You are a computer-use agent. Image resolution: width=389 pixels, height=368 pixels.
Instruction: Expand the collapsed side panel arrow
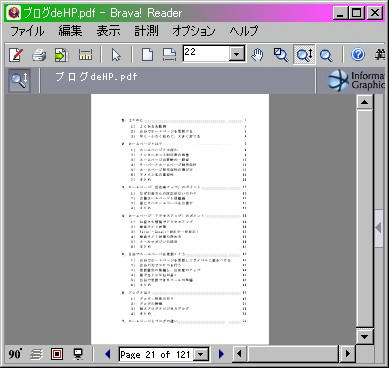(378, 228)
